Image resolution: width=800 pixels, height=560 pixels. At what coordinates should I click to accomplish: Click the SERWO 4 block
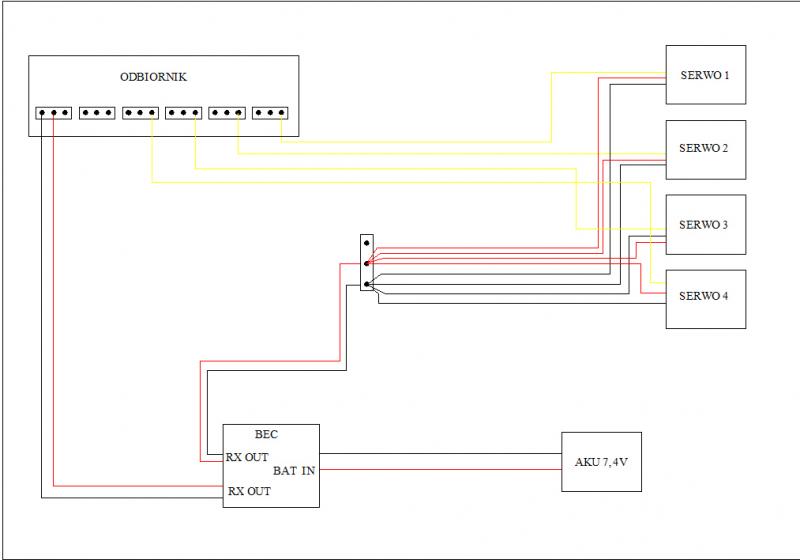pos(706,298)
